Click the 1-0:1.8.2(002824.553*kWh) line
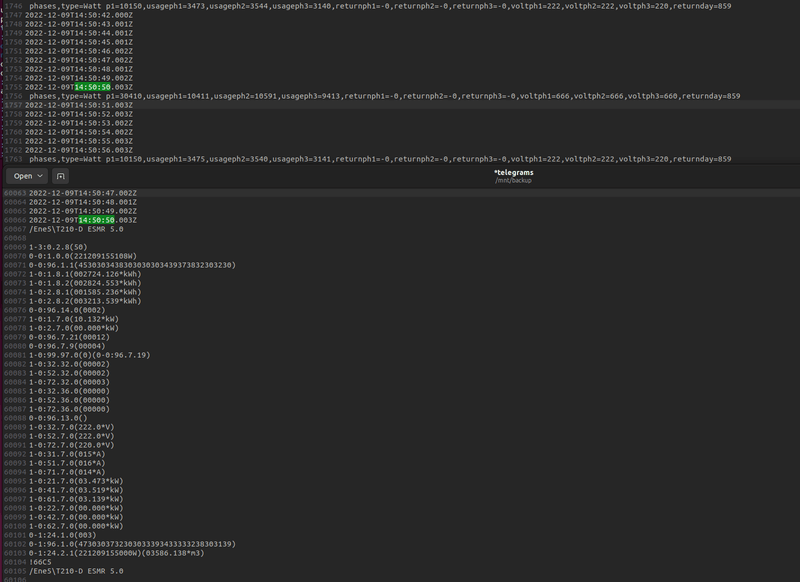Image resolution: width=800 pixels, height=582 pixels. tap(85, 284)
